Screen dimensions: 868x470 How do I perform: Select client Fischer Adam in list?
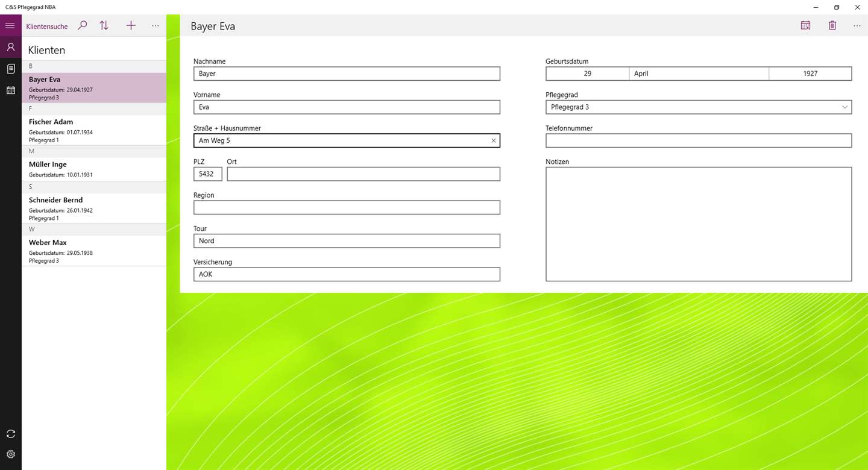(x=94, y=130)
